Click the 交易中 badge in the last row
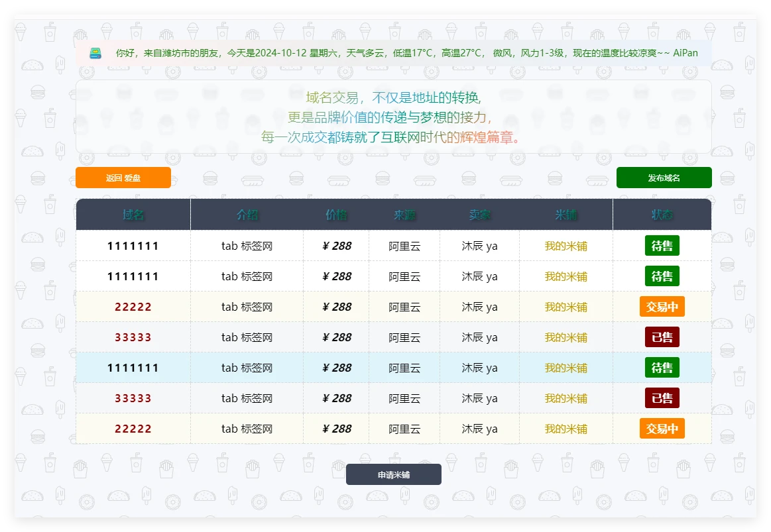Screen dimensions: 771x532 tap(662, 429)
